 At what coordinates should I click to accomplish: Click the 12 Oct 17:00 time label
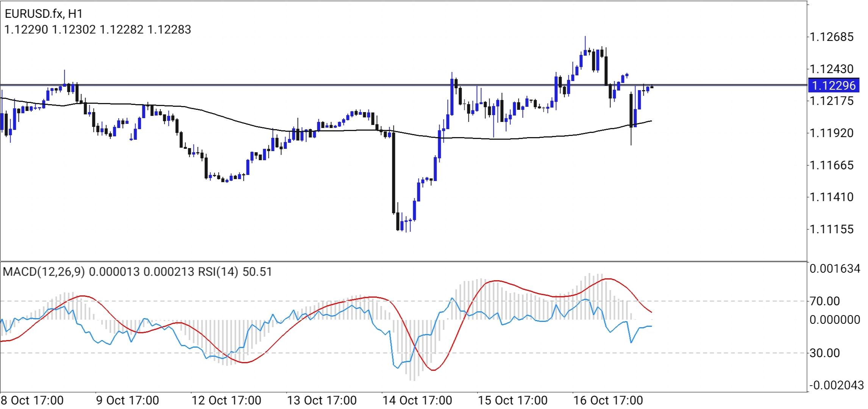(x=226, y=401)
